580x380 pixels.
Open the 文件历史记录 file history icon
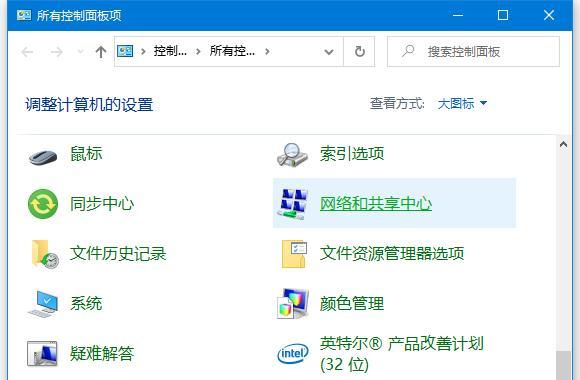[44, 254]
